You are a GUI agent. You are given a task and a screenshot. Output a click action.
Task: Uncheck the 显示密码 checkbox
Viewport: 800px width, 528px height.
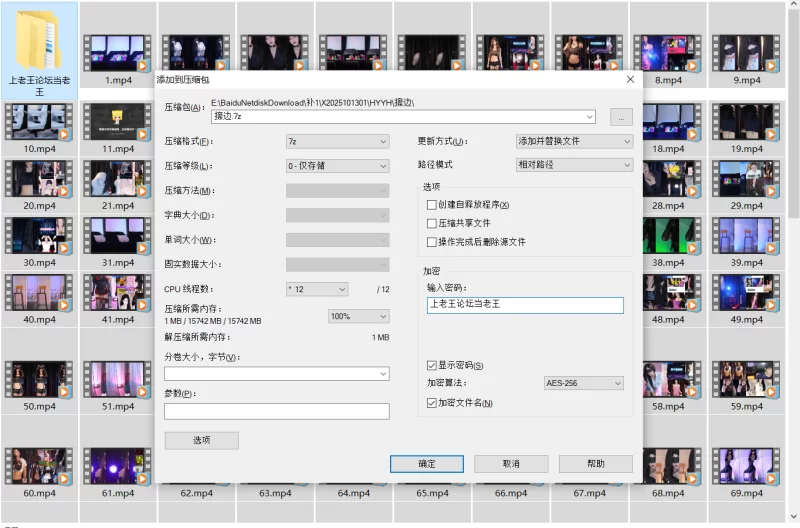(x=432, y=366)
